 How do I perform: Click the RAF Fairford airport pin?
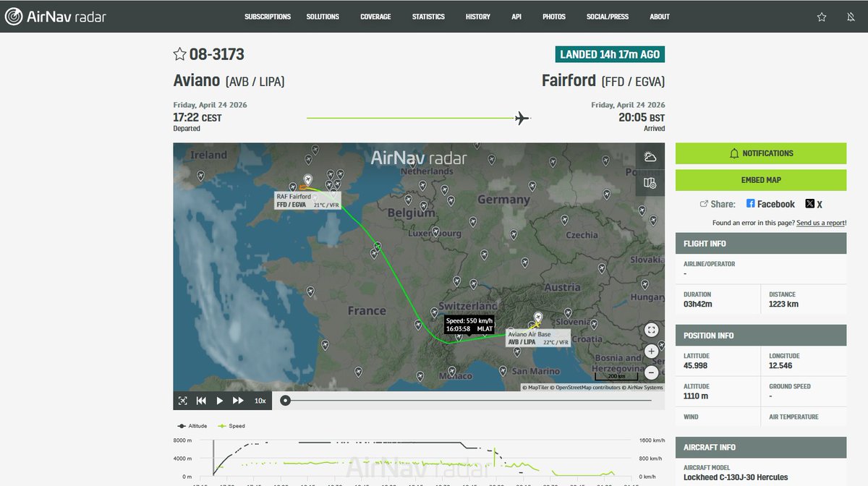click(307, 180)
